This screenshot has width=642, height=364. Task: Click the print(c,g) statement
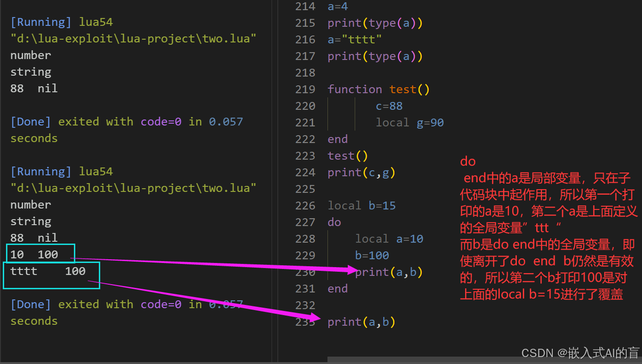pos(362,173)
